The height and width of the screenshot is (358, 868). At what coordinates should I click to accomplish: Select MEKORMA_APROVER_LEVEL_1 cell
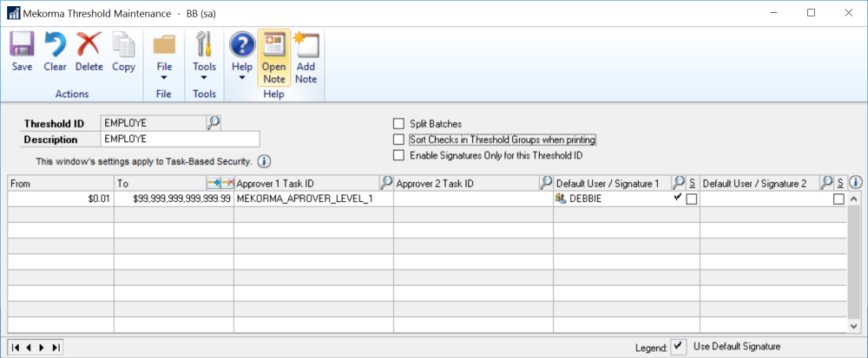(314, 199)
